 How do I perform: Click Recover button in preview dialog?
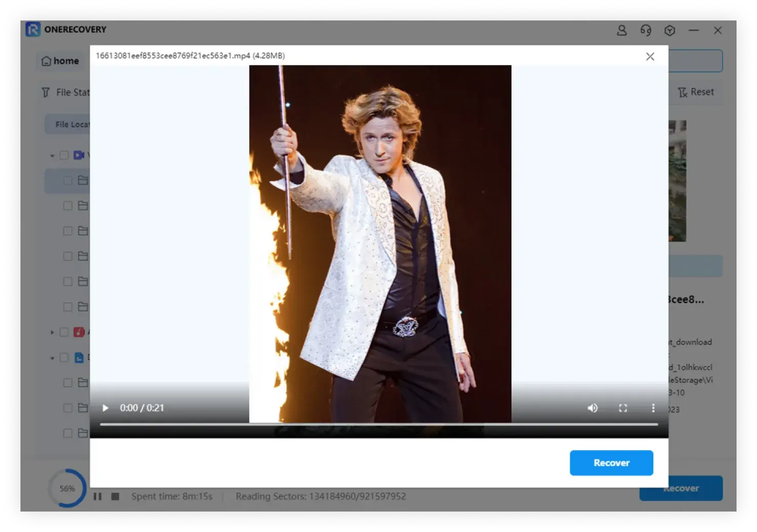pos(611,462)
